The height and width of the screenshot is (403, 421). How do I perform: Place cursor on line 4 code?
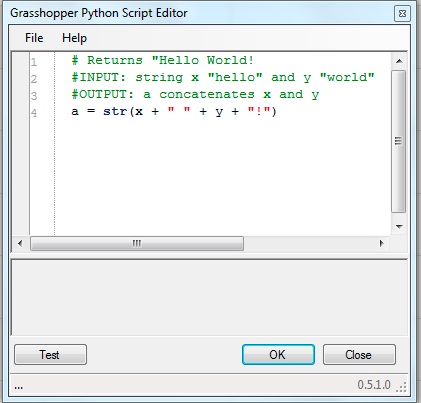[x=174, y=112]
